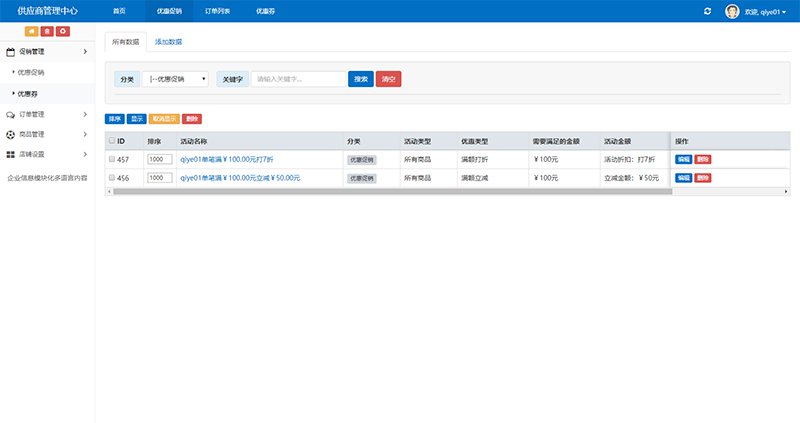Click the red power icon button in sidebar
Viewport: 800px width, 423px height.
63,32
